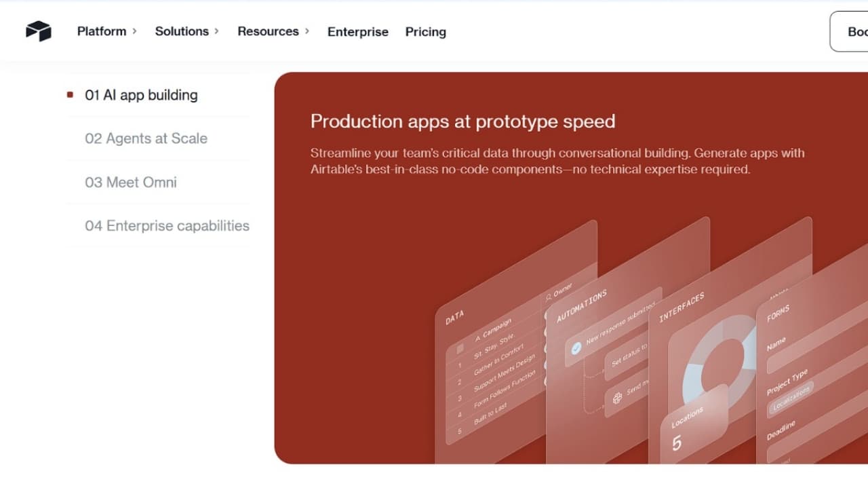Click the Production apps at prototype speed heading
This screenshot has height=488, width=868.
click(463, 121)
